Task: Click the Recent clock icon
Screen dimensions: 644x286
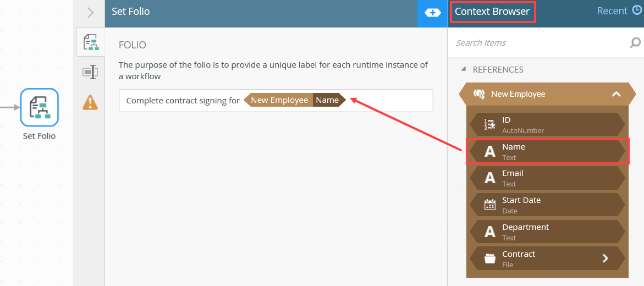Action: point(637,10)
